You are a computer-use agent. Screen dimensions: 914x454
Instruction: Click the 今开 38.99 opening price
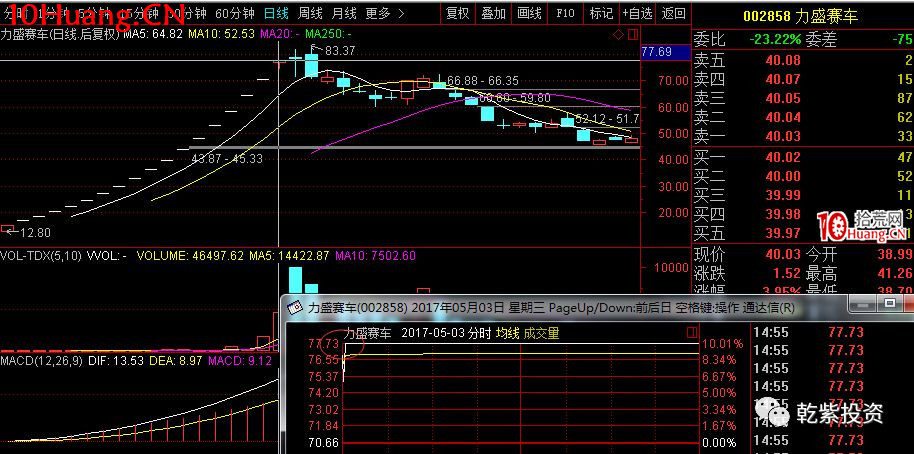click(x=894, y=255)
